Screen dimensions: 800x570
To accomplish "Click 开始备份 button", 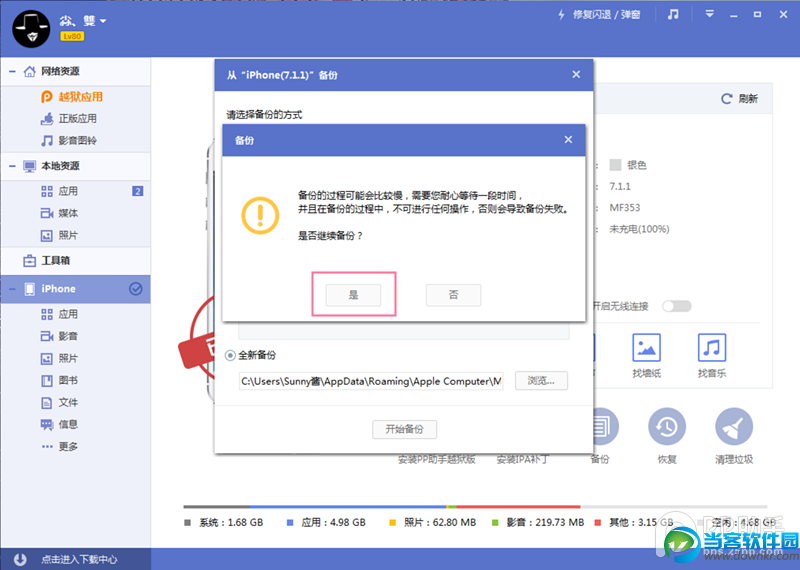I will tap(404, 429).
